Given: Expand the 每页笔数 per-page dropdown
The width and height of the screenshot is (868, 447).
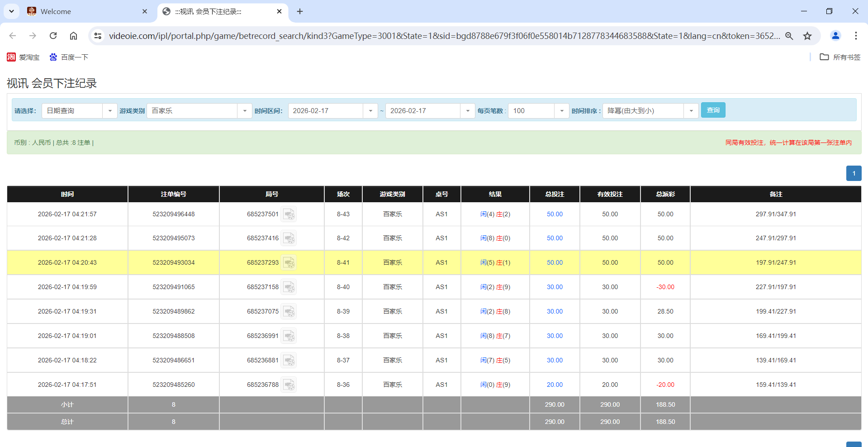Looking at the screenshot, I should [561, 110].
